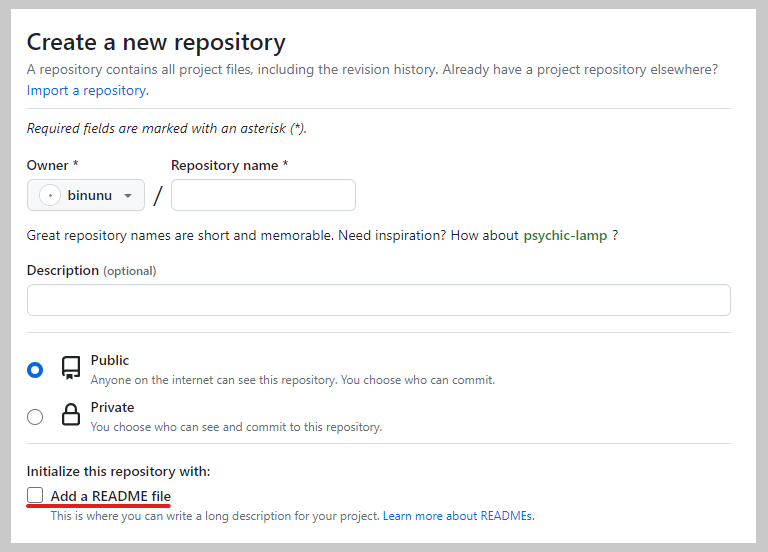This screenshot has width=768, height=552.
Task: Click the 'You choose who can see' description
Action: point(236,427)
